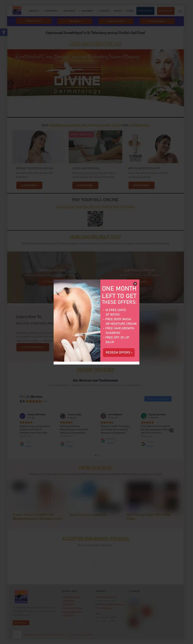Open the Carol Sims-Robertson M.D. link
This screenshot has height=644, width=193.
pos(95,43)
